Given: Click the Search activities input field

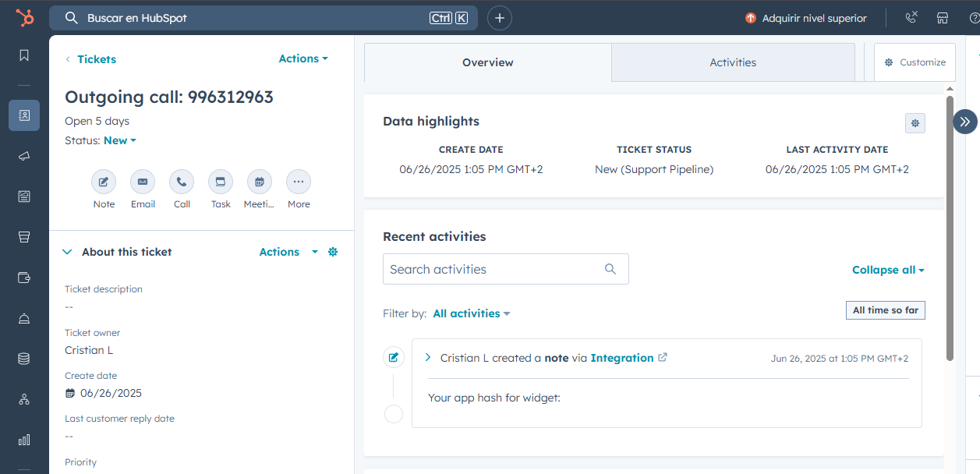Looking at the screenshot, I should click(505, 269).
